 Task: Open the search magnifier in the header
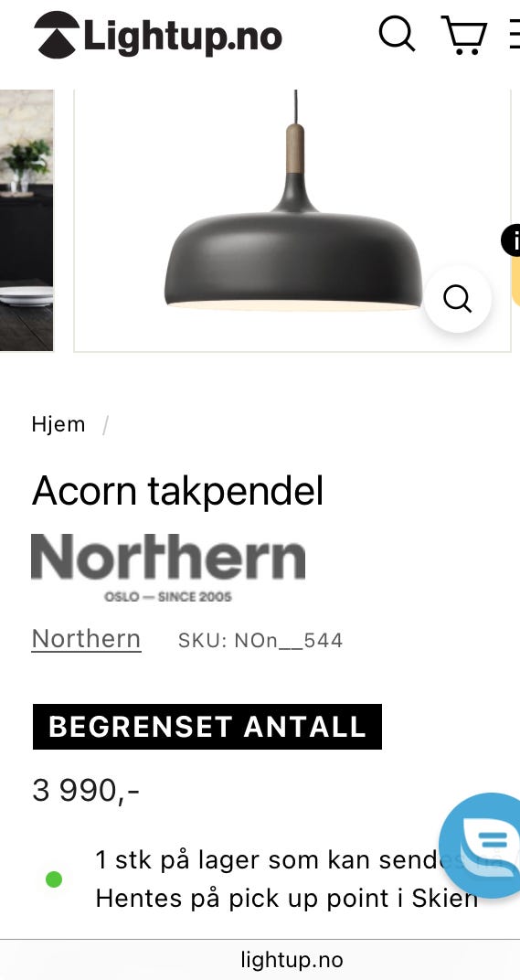point(397,33)
